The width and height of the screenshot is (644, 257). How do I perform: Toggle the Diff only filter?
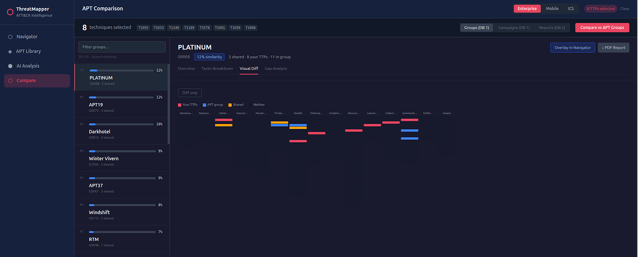pyautogui.click(x=190, y=93)
